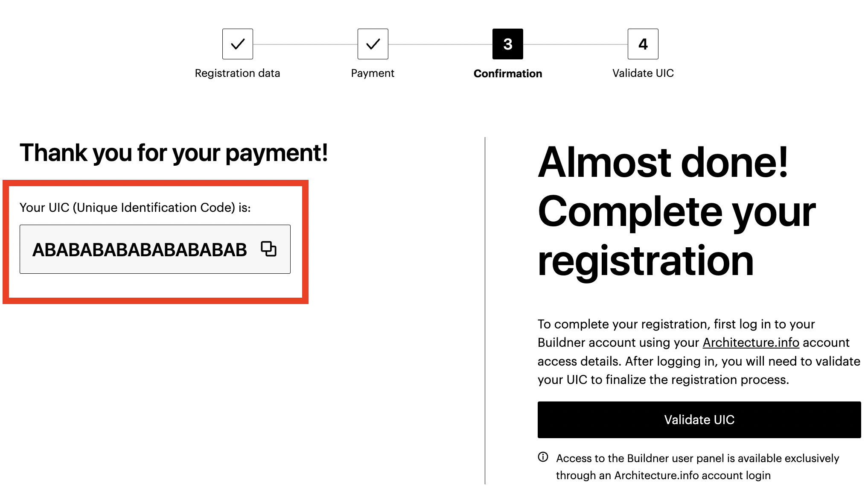Click the ABABABABABABABABAB code field
This screenshot has width=868, height=492.
point(140,249)
